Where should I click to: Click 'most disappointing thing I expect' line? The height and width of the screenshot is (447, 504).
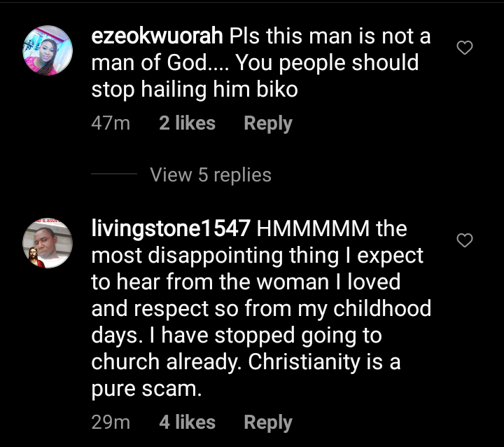[257, 256]
